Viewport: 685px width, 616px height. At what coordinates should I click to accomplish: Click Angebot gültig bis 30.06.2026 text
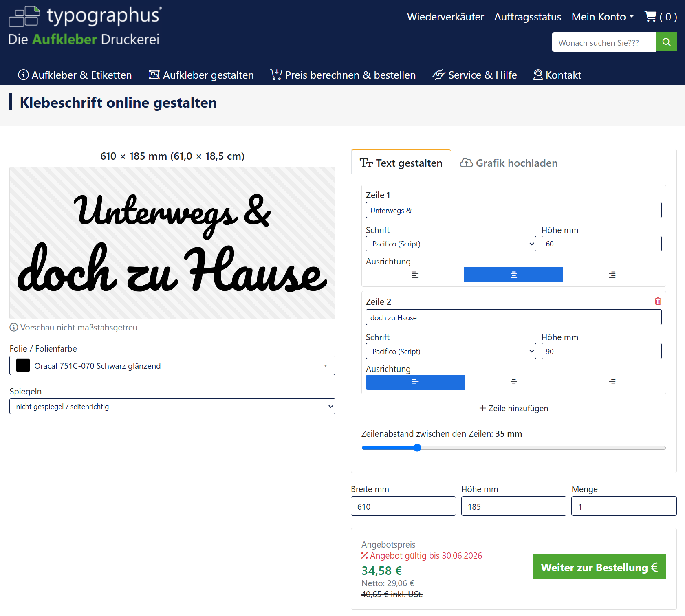tap(426, 556)
